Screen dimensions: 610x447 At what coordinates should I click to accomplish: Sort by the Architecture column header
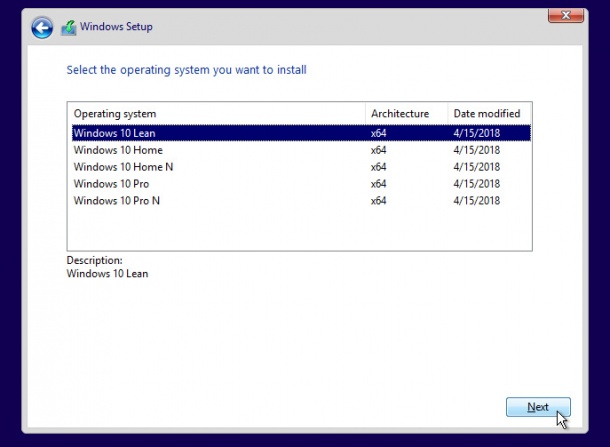tap(399, 114)
